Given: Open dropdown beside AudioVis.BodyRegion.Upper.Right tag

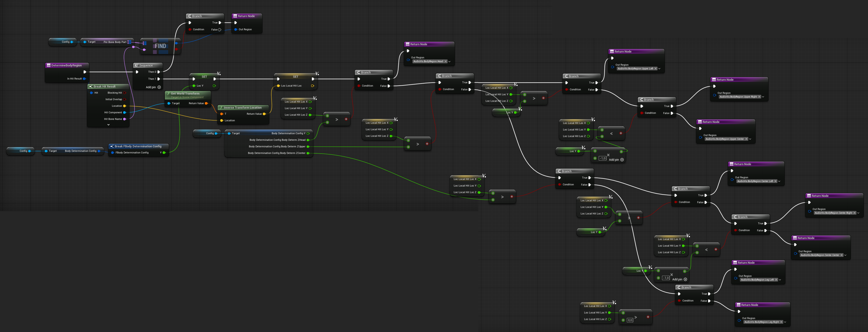Looking at the screenshot, I should (x=763, y=97).
